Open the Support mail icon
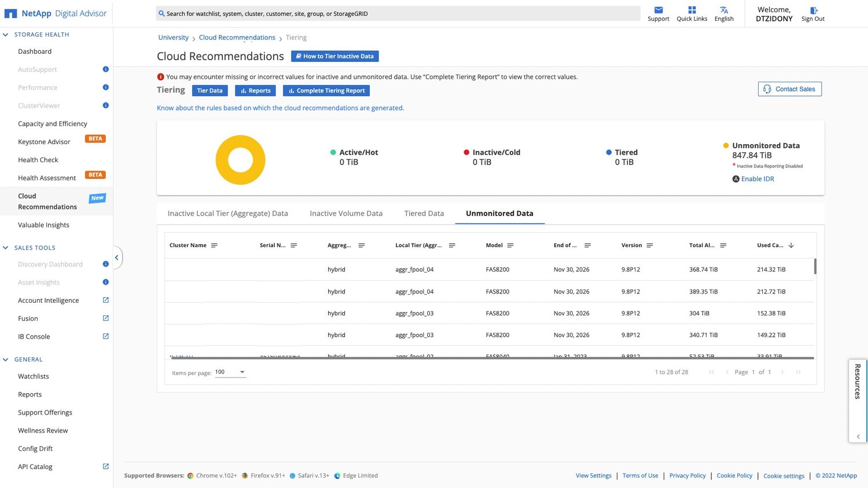868x488 pixels. pyautogui.click(x=659, y=10)
